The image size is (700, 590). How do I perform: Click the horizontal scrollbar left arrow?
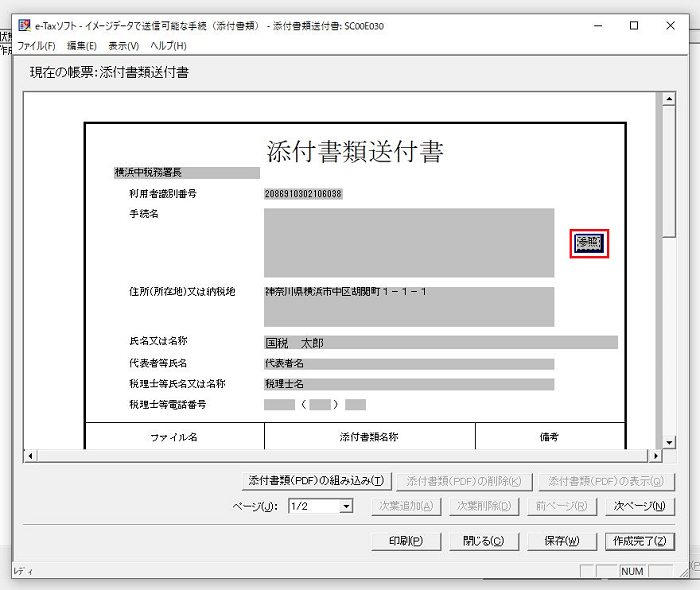tap(30, 456)
